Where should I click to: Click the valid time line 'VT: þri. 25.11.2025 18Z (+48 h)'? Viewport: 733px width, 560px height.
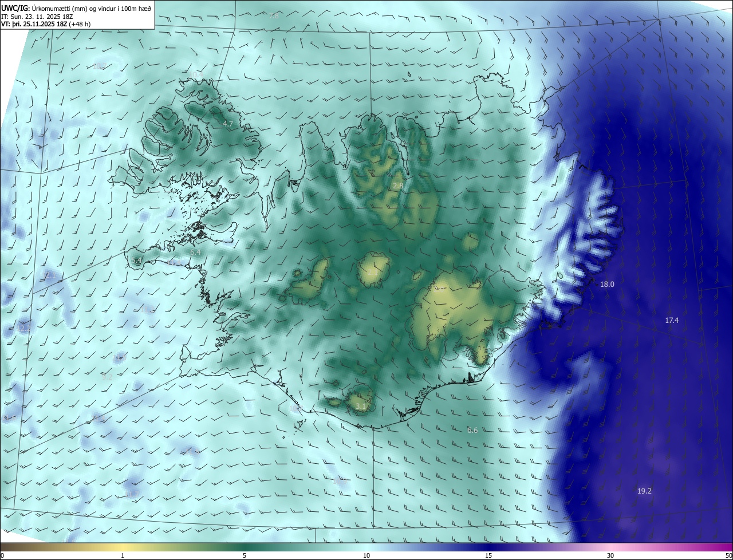coord(46,24)
